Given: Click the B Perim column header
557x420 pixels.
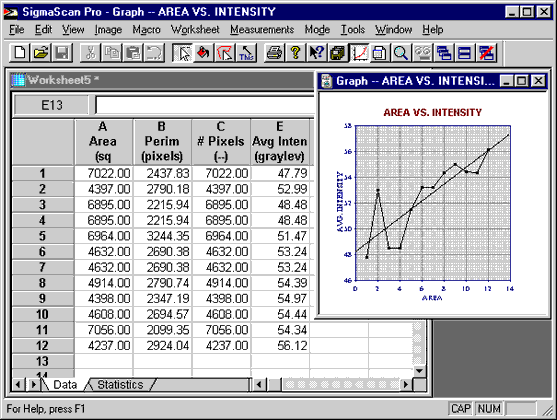Looking at the screenshot, I should pos(162,142).
